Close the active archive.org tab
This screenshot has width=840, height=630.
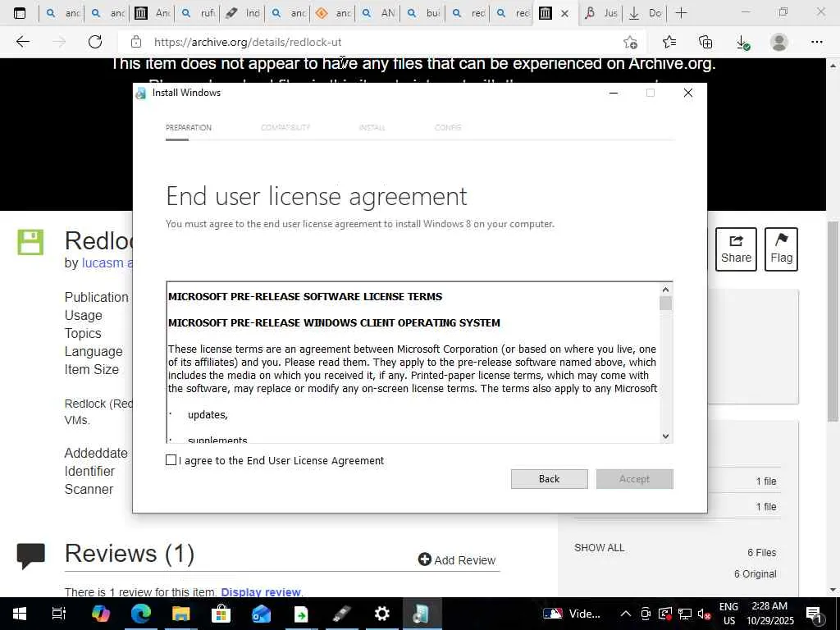(564, 13)
